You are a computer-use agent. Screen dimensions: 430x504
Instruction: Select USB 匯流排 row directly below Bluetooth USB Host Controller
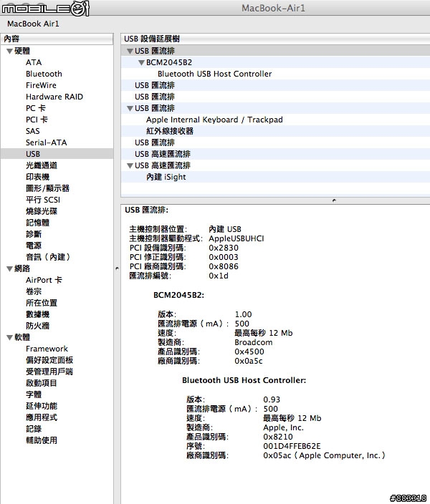(x=275, y=85)
